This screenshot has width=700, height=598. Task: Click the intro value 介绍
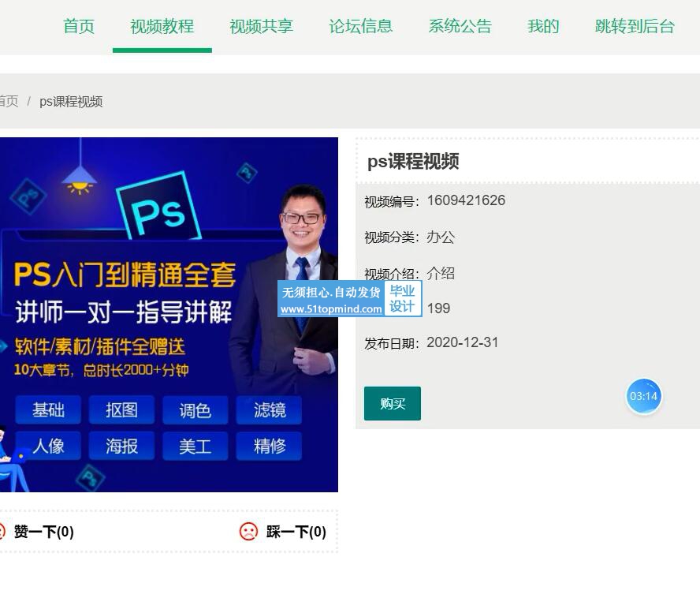point(441,273)
